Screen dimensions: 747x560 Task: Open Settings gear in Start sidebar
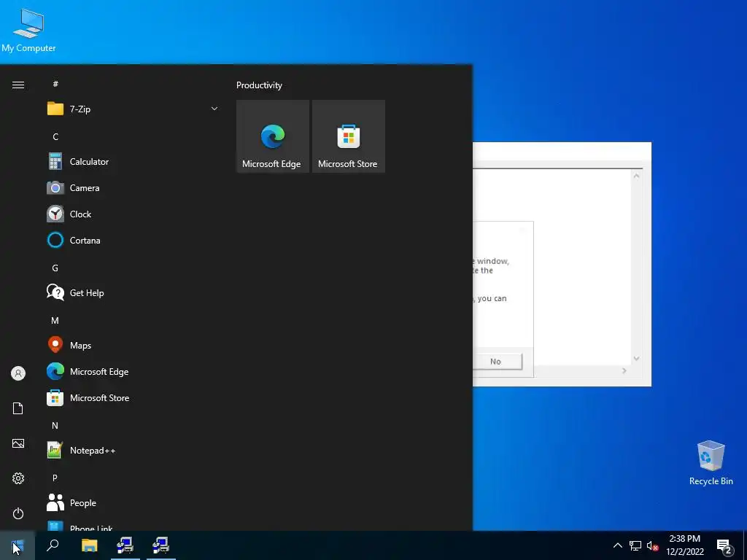[x=18, y=478]
